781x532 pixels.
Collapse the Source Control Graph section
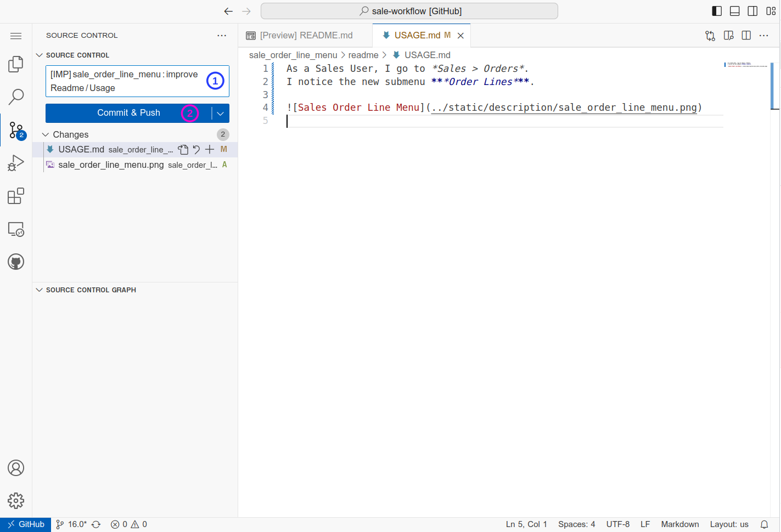point(40,290)
